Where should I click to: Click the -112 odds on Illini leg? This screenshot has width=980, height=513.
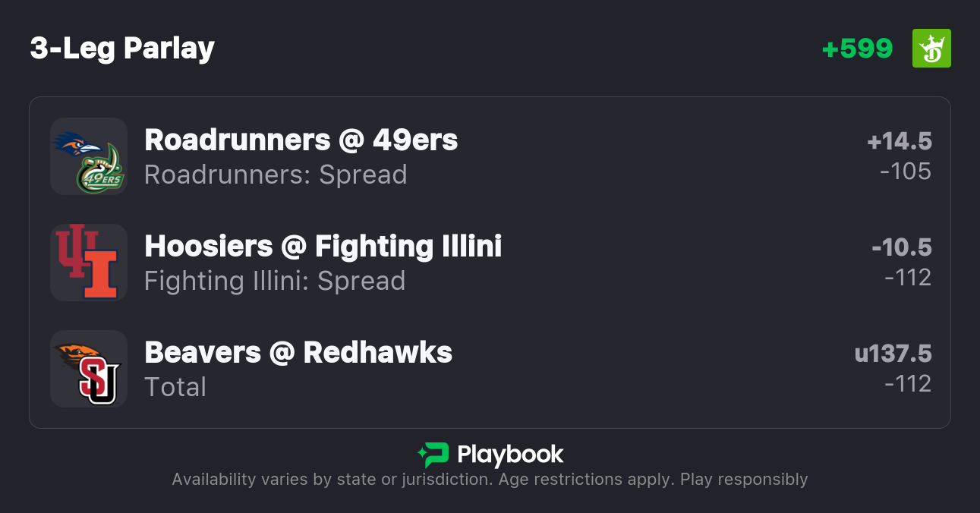[908, 278]
